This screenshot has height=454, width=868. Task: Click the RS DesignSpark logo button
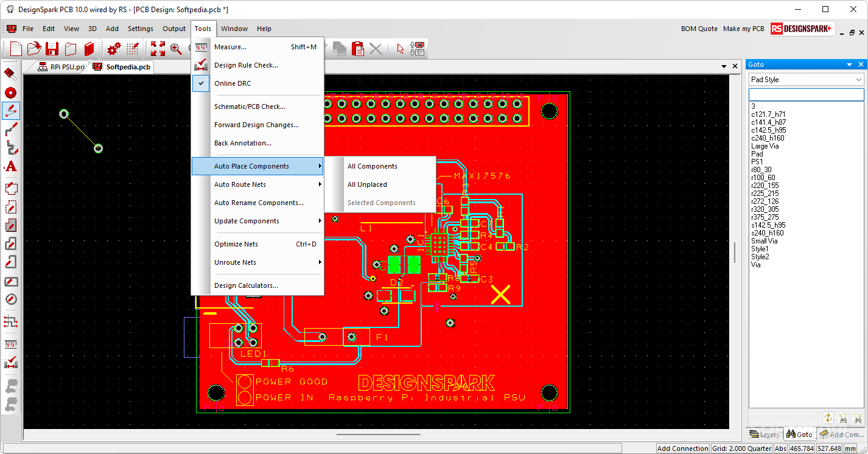coord(802,29)
